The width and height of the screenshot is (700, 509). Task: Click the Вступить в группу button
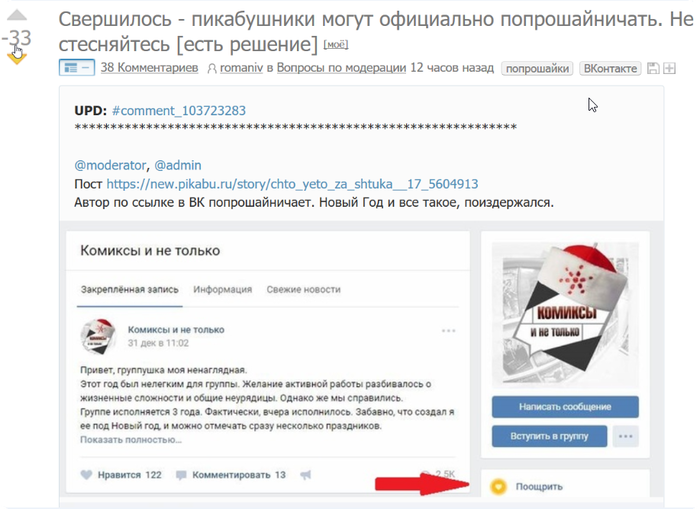550,436
